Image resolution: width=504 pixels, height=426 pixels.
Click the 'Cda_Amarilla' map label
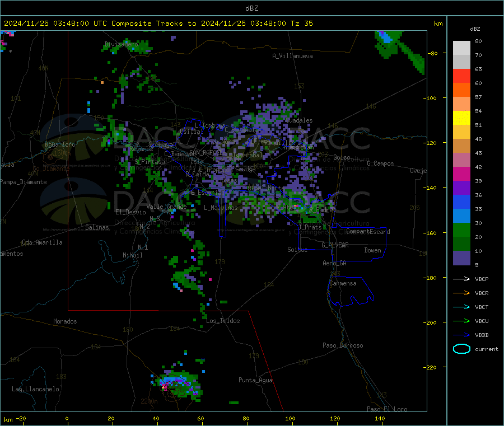click(x=42, y=242)
